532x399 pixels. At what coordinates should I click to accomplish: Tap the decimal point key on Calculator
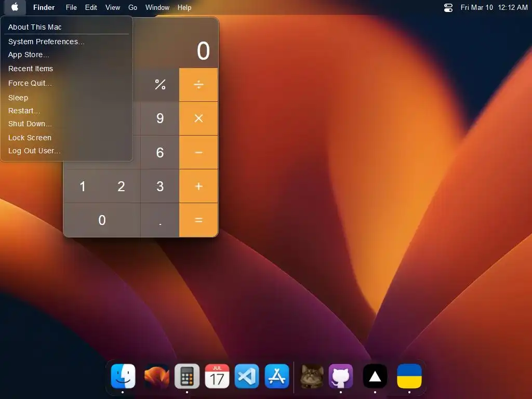pyautogui.click(x=160, y=220)
